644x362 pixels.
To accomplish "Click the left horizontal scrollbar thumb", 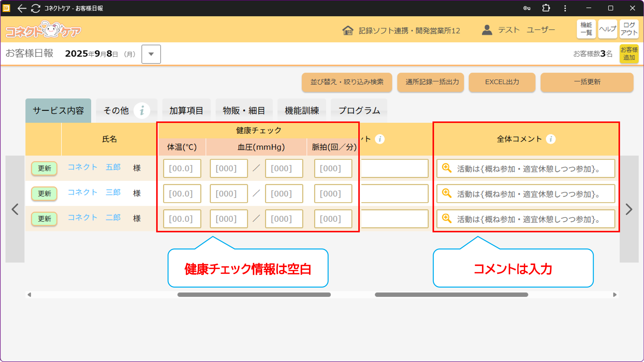I will coord(254,295).
